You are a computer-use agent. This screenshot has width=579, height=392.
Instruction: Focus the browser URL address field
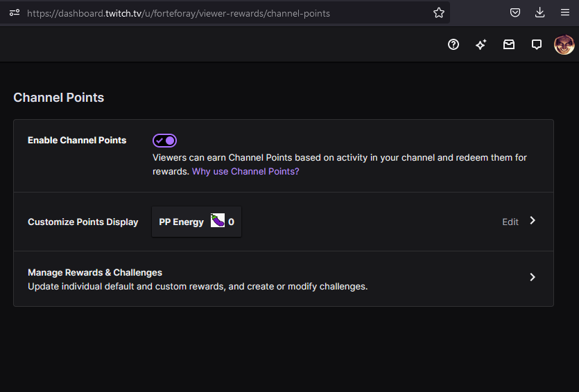point(225,13)
